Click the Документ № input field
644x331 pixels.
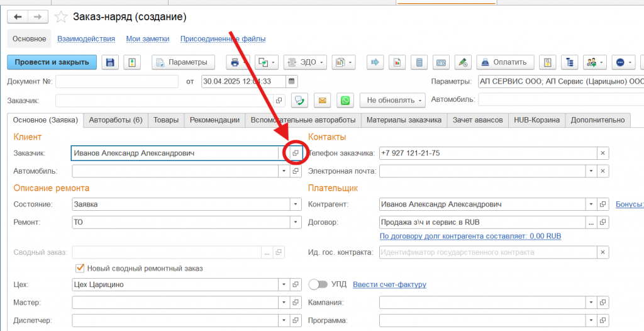pos(117,81)
